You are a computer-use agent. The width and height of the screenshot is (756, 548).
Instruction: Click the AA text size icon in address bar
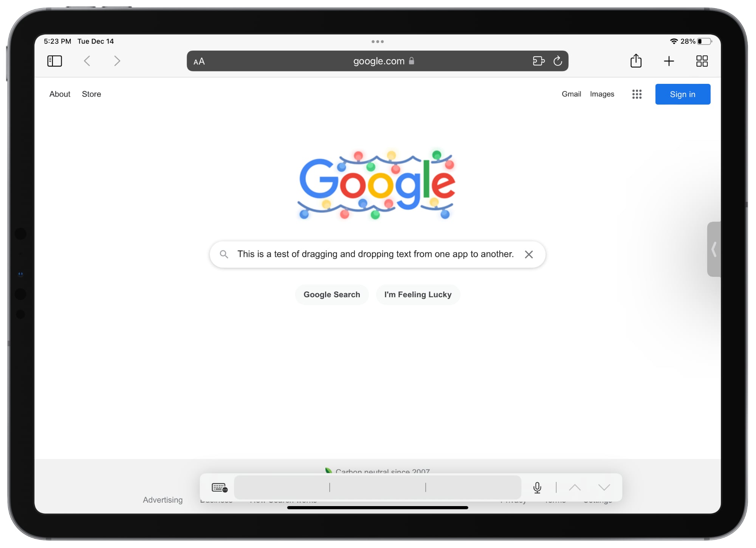pos(199,61)
